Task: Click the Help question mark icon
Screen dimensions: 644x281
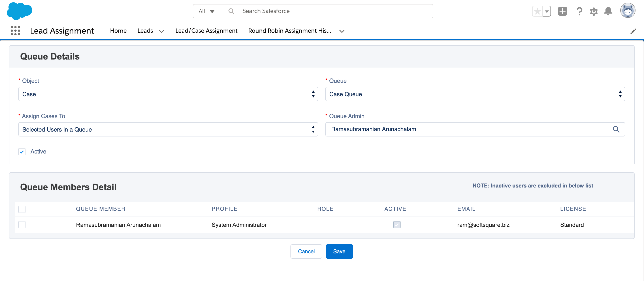Action: click(x=580, y=11)
